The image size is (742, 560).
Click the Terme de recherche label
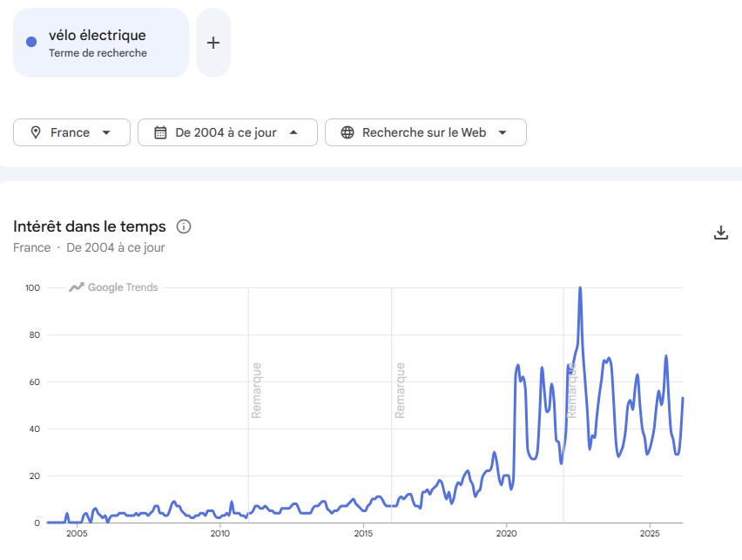coord(98,53)
